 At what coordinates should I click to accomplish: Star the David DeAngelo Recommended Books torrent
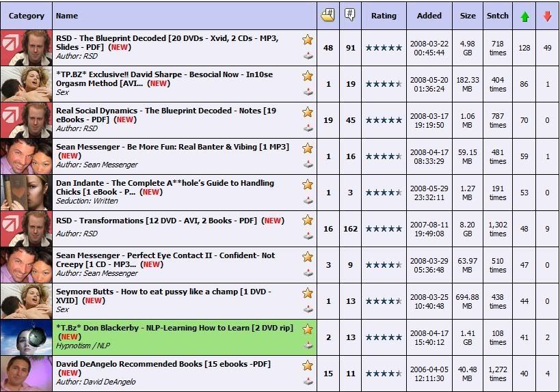[x=308, y=365]
